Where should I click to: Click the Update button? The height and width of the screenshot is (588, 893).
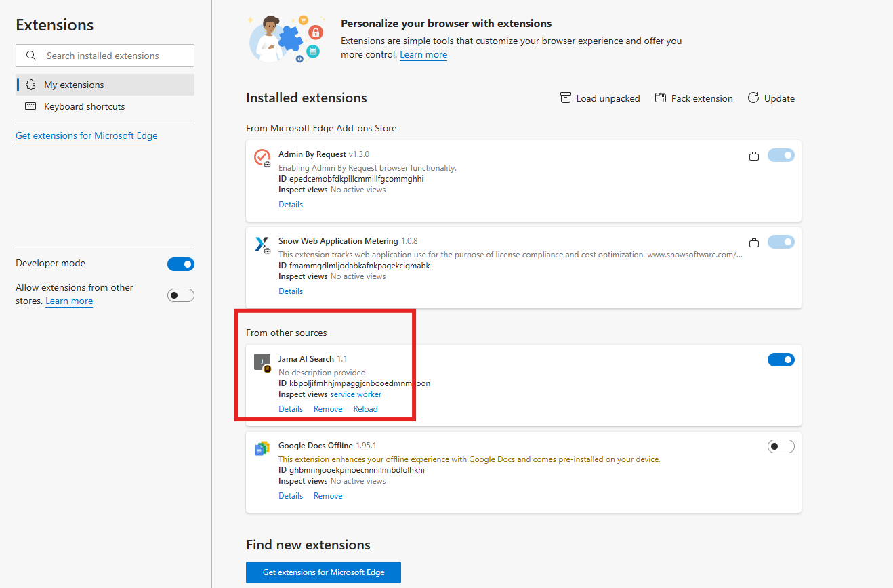pyautogui.click(x=771, y=98)
